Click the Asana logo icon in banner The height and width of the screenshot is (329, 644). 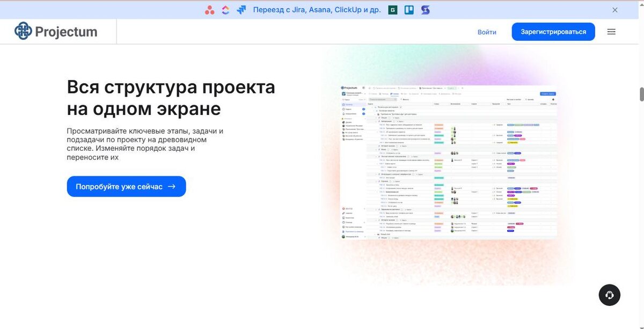click(x=210, y=10)
